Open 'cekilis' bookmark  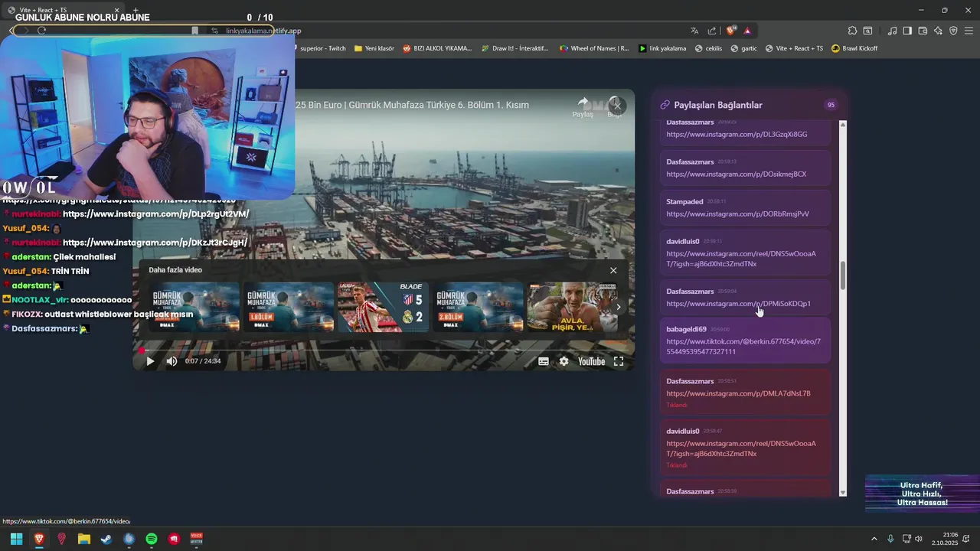click(x=708, y=48)
